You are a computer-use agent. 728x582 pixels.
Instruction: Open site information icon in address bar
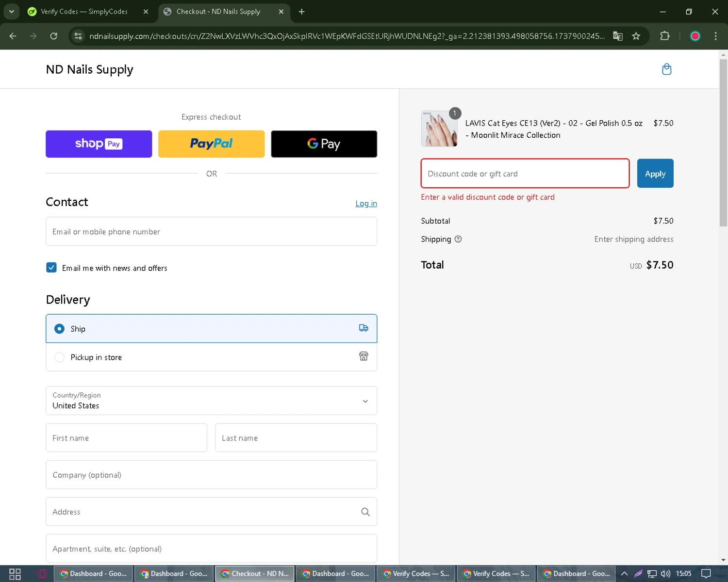tap(78, 36)
